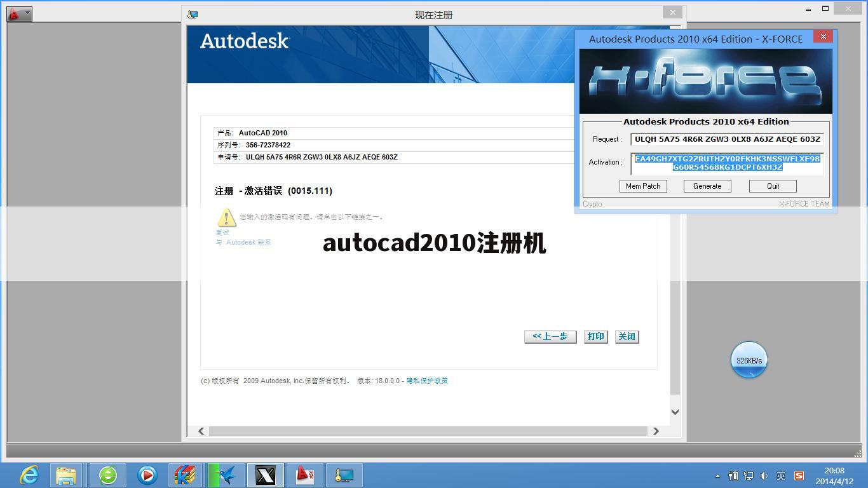868x488 pixels.
Task: Open the Sogou input method tray icon
Action: click(x=799, y=475)
